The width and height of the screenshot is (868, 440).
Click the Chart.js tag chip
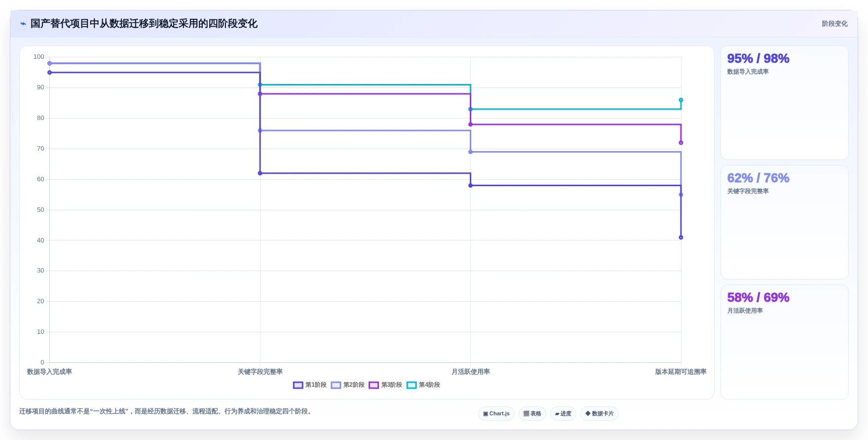coord(496,414)
